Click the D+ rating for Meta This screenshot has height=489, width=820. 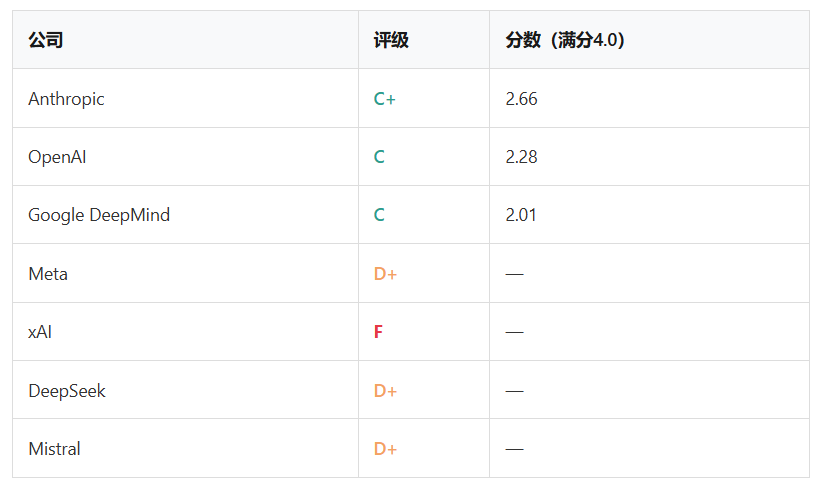coord(385,274)
